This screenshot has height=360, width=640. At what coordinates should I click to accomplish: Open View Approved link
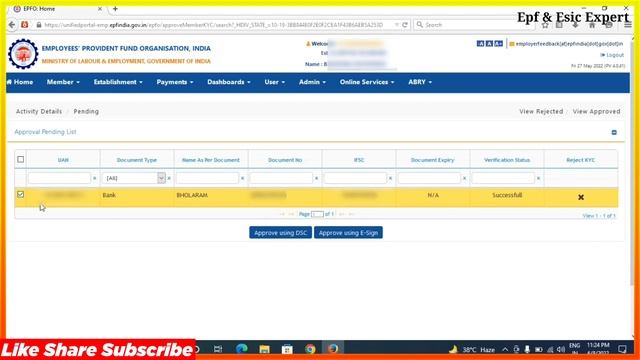click(x=596, y=111)
